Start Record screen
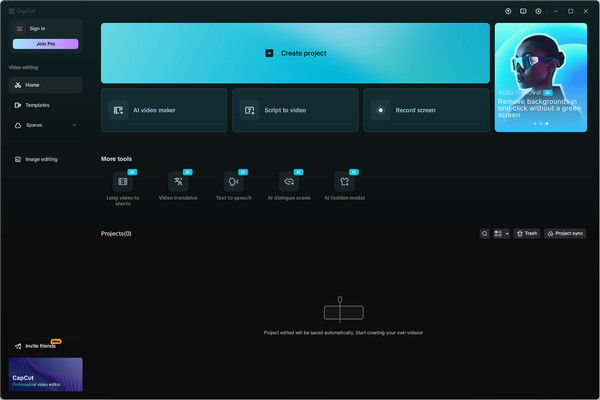Viewport: 600px width, 400px height. (x=426, y=110)
